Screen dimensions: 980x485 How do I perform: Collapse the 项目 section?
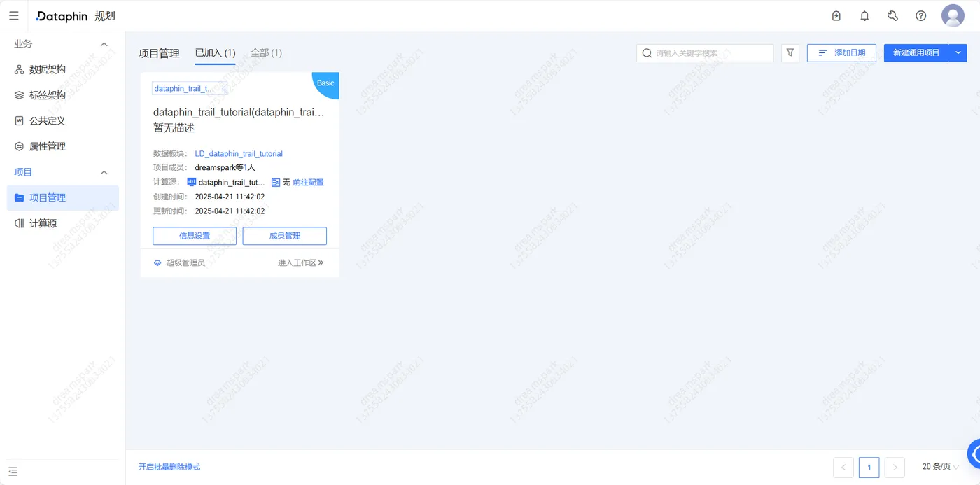coord(104,172)
